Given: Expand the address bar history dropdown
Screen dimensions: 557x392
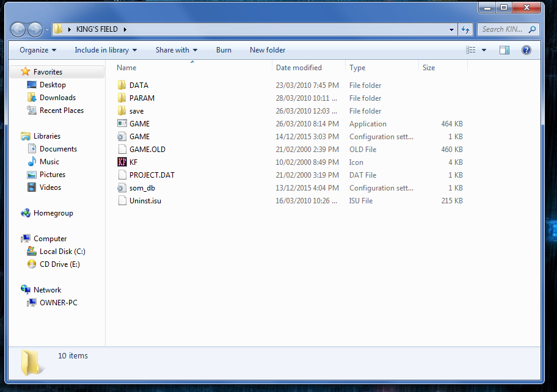Looking at the screenshot, I should pos(451,30).
